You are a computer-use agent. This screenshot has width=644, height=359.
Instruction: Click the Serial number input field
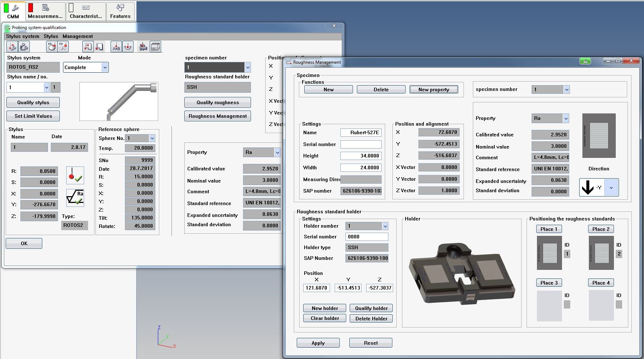(361, 144)
